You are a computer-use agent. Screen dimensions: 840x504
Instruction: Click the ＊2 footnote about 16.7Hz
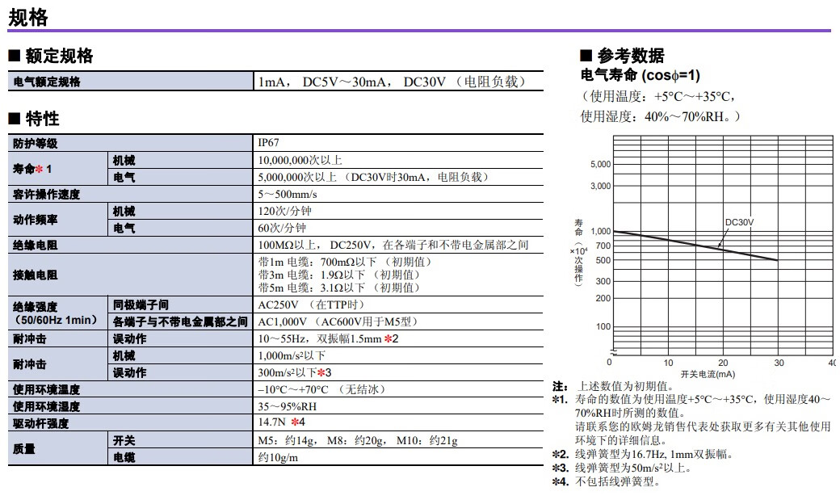point(642,454)
